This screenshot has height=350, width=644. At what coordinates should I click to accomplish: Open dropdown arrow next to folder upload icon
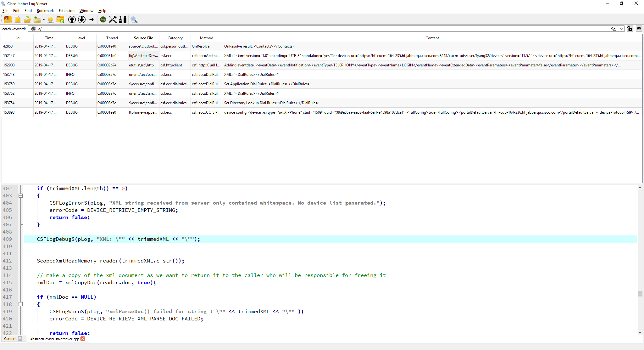[x=44, y=20]
